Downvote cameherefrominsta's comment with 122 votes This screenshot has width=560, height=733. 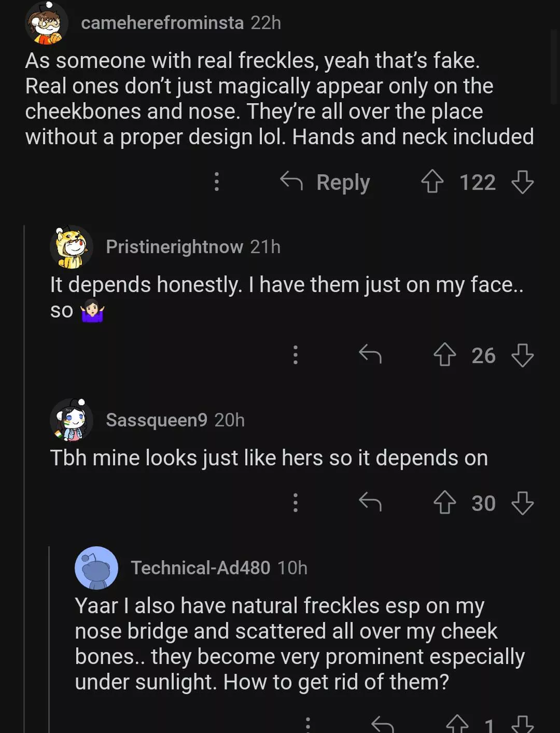pyautogui.click(x=522, y=182)
